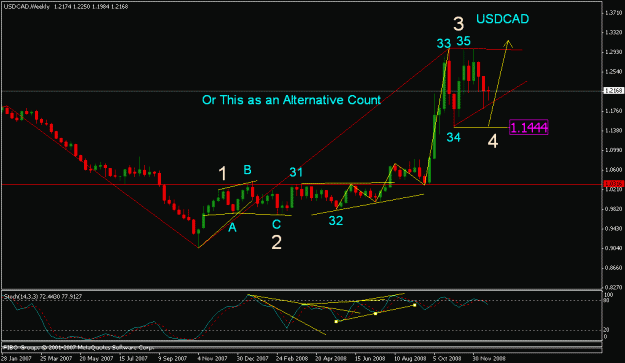Select the cyan '32' sub-wave label
Viewport: 625px width, 363px height.
coord(336,221)
